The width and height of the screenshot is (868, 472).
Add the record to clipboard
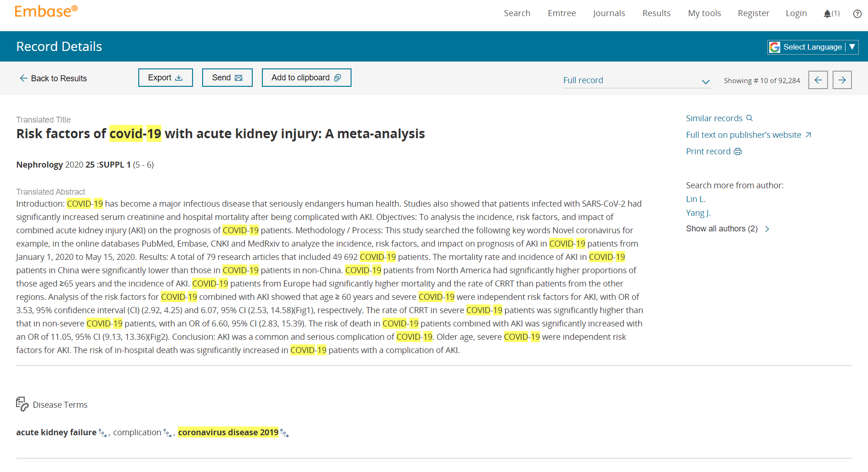click(x=306, y=78)
